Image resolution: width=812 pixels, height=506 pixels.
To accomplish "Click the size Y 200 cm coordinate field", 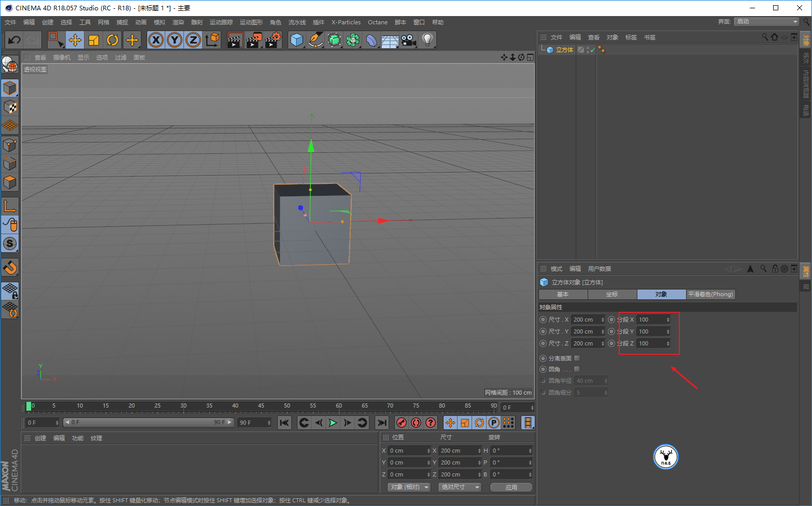I will pyautogui.click(x=458, y=462).
